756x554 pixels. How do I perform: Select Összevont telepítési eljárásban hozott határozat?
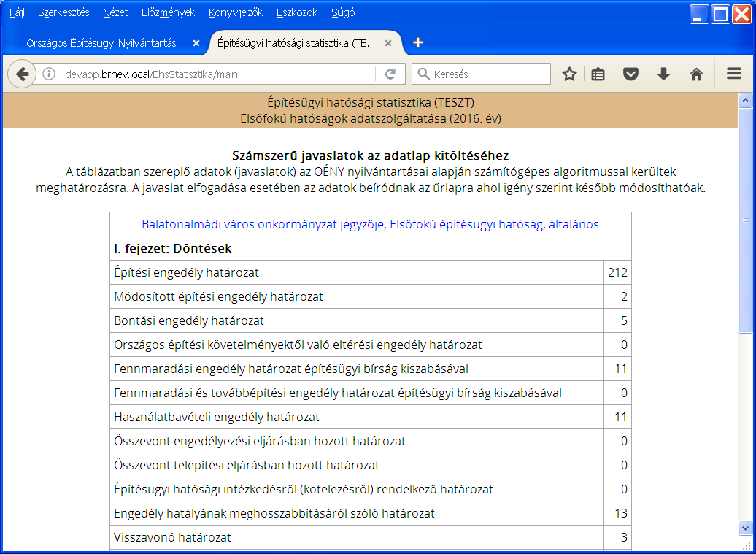click(370, 465)
